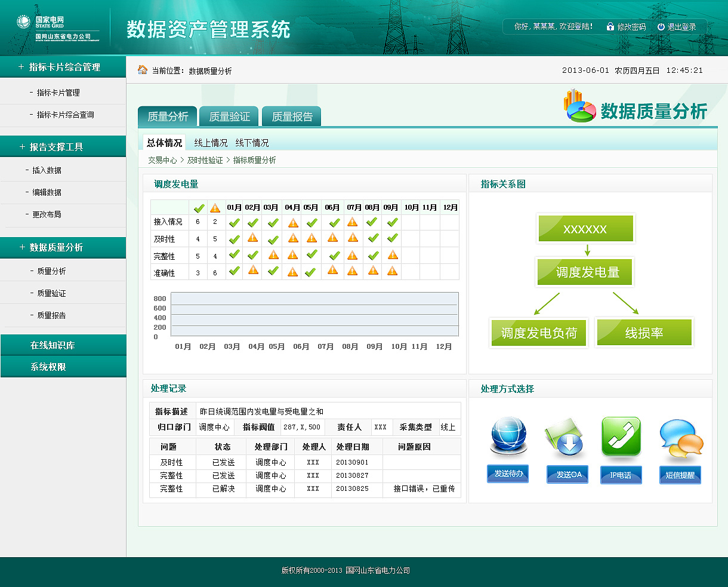Toggle the green checkmark filter in table header
Screen dimensions: 728x587
[x=199, y=208]
